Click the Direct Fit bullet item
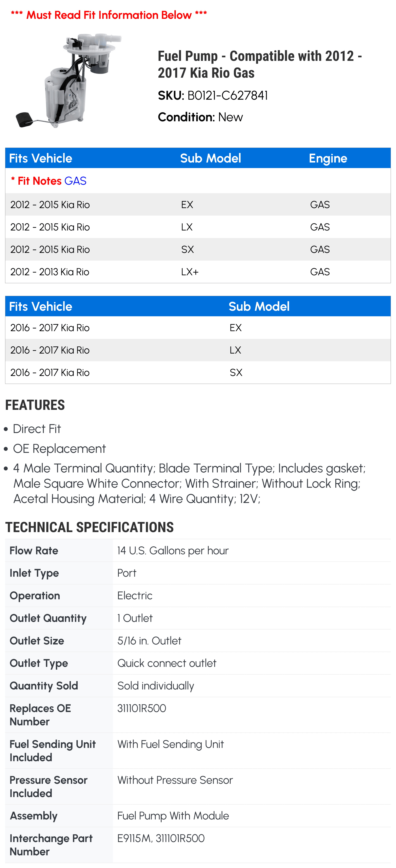 click(x=37, y=429)
